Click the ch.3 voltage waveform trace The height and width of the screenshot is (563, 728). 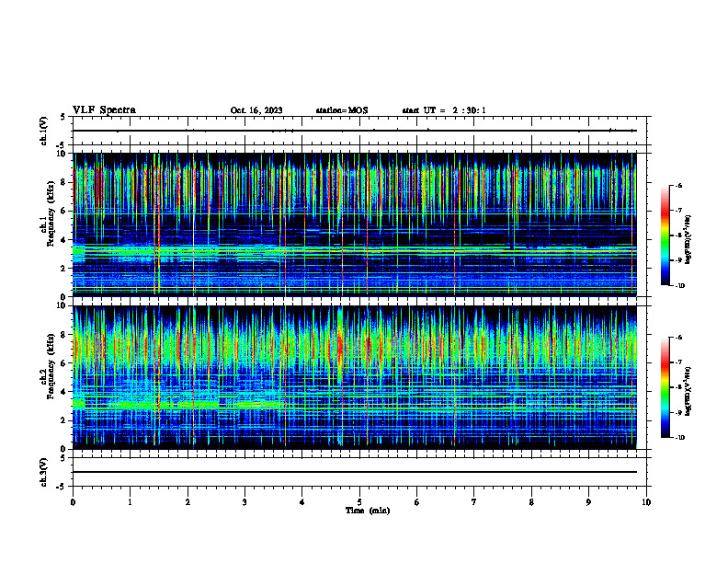(x=355, y=472)
